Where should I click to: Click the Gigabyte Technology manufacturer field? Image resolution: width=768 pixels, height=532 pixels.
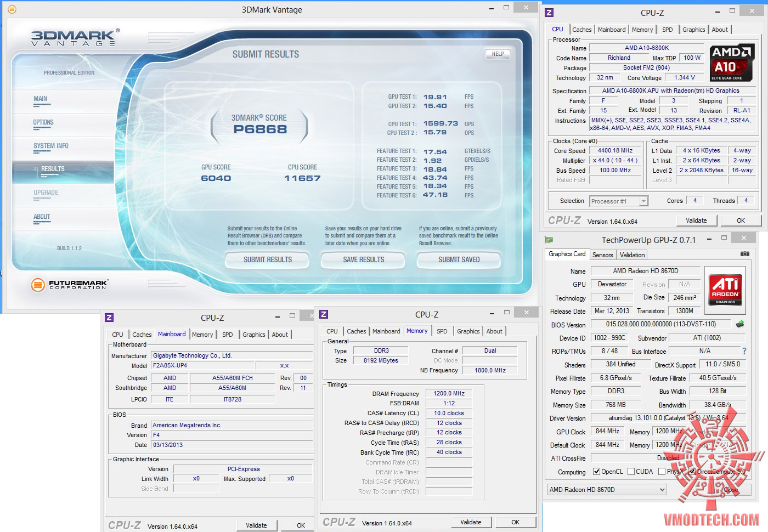pos(232,356)
